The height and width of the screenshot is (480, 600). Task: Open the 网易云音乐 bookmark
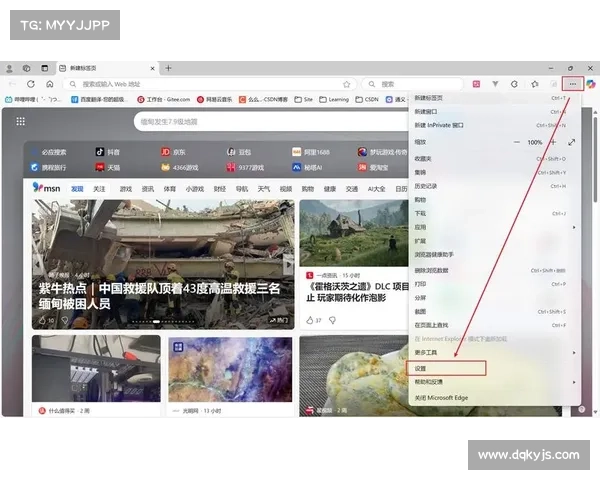(215, 100)
